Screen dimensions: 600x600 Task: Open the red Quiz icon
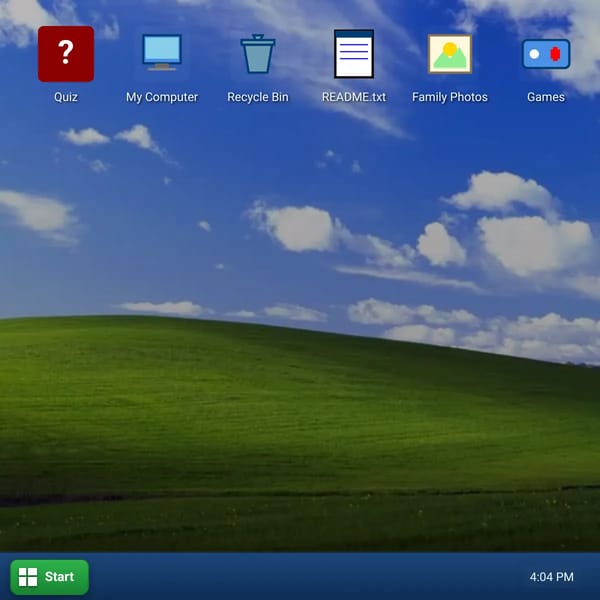tap(66, 54)
